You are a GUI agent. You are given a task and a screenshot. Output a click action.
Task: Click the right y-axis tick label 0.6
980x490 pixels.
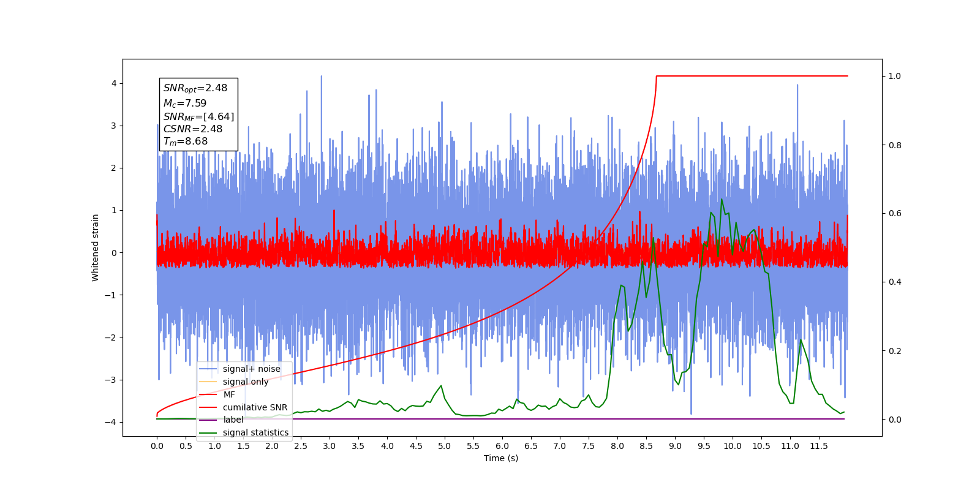click(895, 213)
